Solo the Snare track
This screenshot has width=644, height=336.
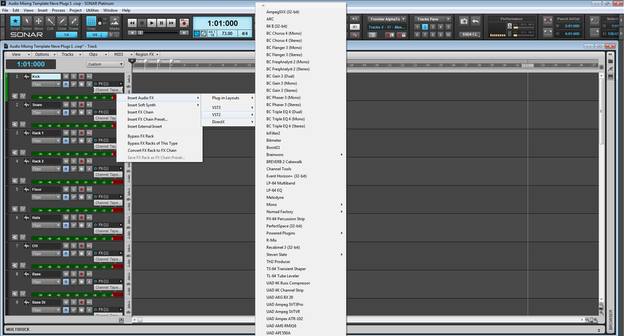[x=73, y=105]
